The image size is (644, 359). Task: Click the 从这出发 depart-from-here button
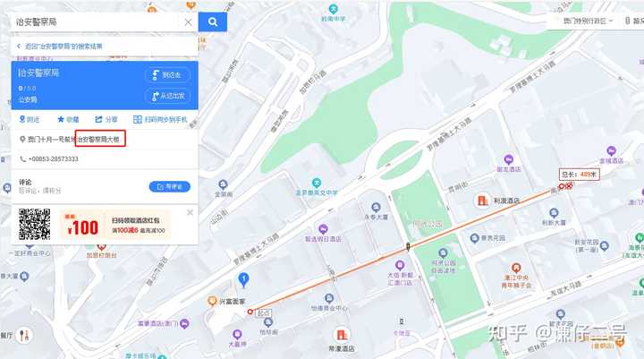pos(167,96)
